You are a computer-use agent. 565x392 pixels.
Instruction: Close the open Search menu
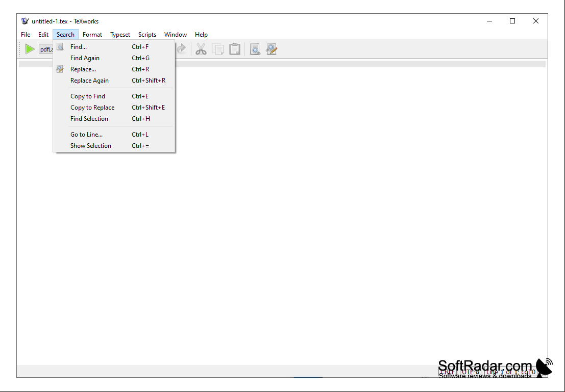pyautogui.click(x=65, y=35)
